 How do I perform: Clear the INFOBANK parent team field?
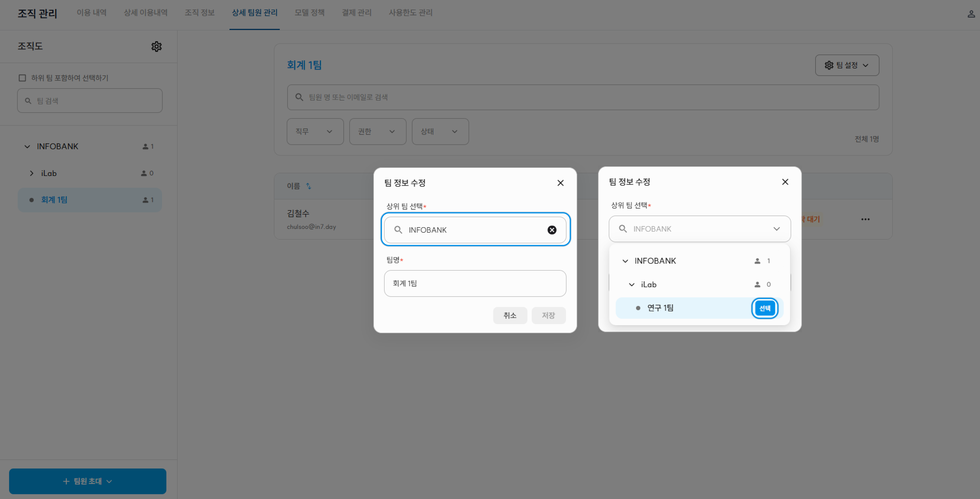[552, 230]
